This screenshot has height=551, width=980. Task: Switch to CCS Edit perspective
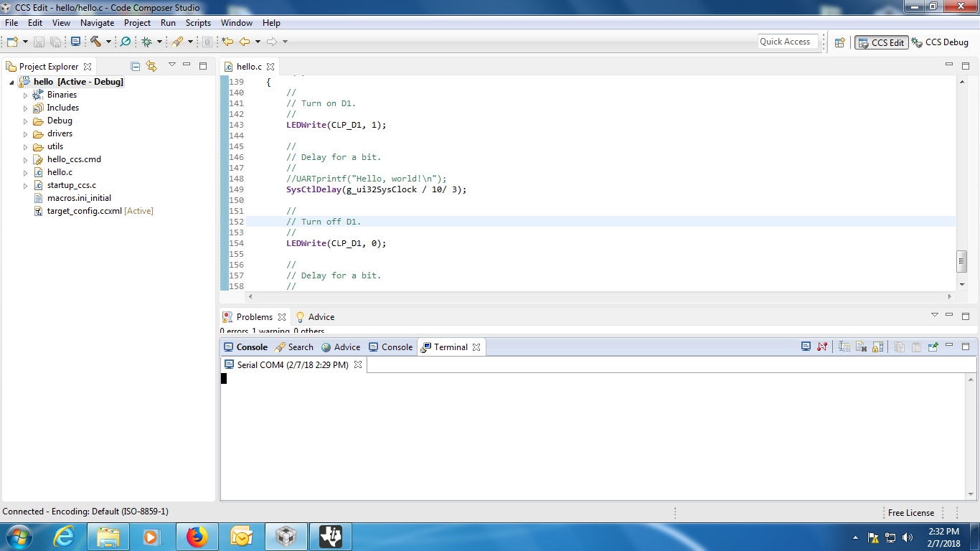pyautogui.click(x=882, y=42)
